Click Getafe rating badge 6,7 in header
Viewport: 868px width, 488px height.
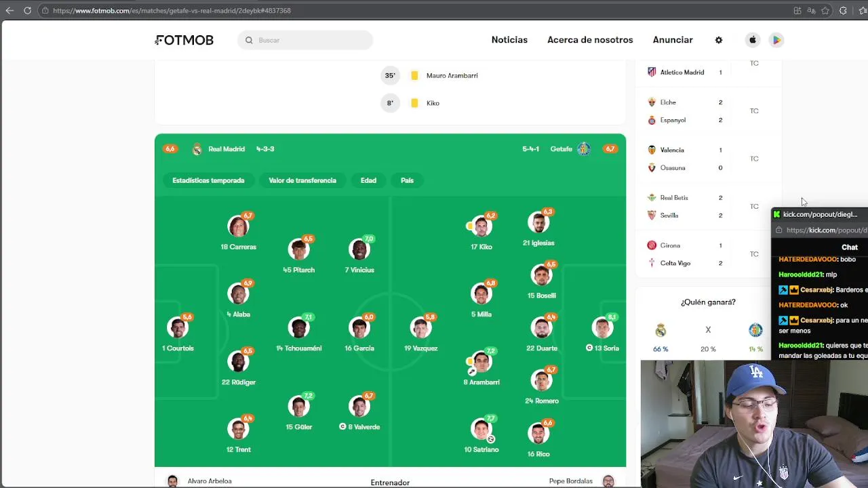pos(610,149)
